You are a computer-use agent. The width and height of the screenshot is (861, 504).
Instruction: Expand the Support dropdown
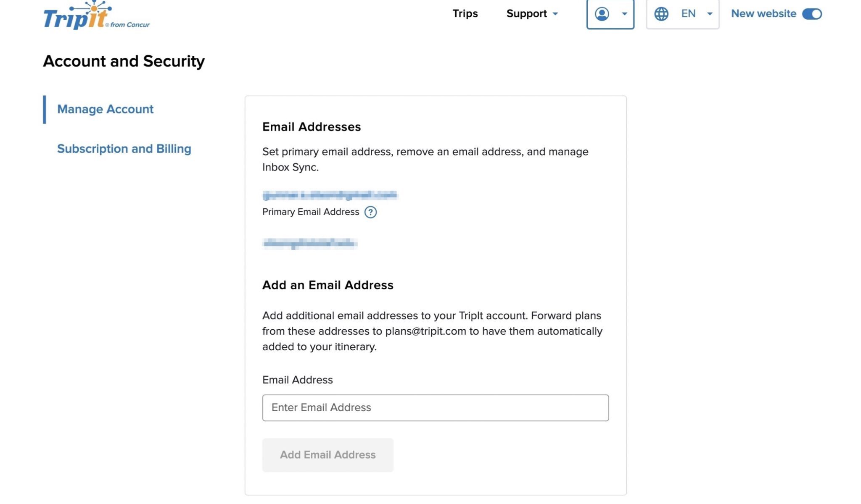point(532,13)
